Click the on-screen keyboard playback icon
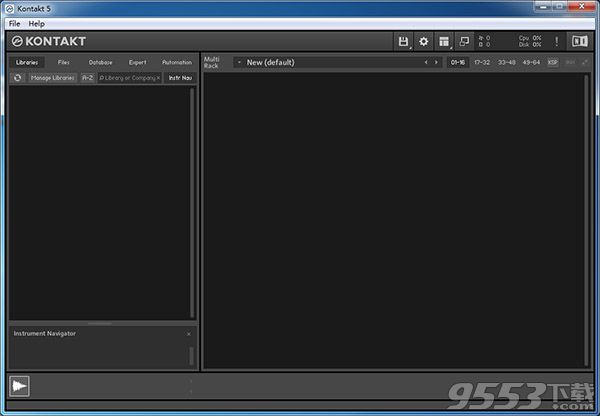Image resolution: width=600 pixels, height=416 pixels. pos(19,386)
